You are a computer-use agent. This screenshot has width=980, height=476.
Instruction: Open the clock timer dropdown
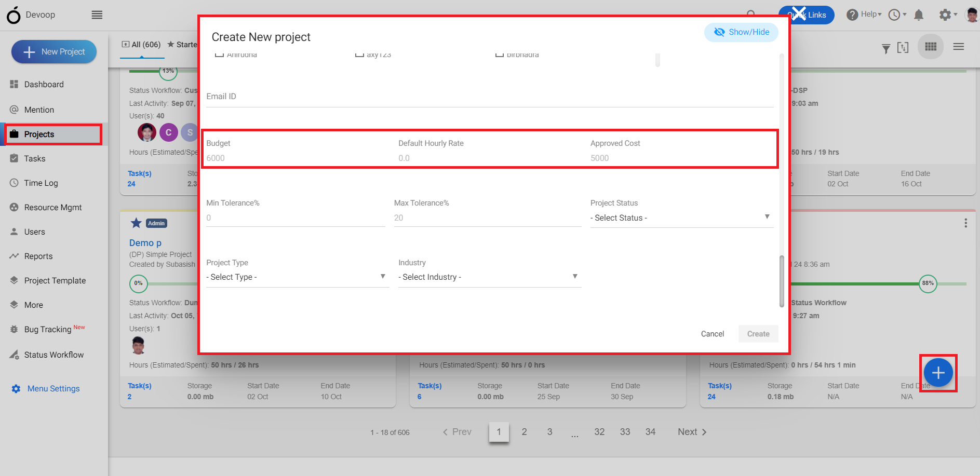point(897,15)
